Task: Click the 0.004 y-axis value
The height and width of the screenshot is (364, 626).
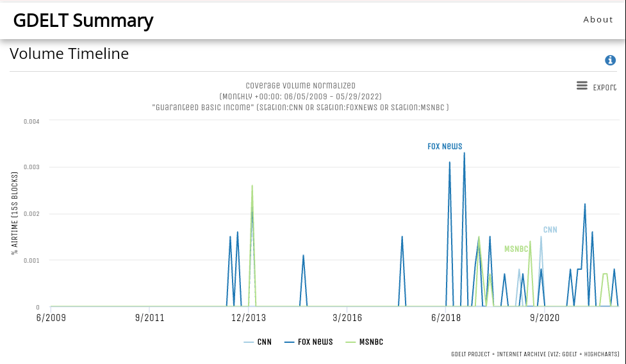Action: [x=31, y=121]
